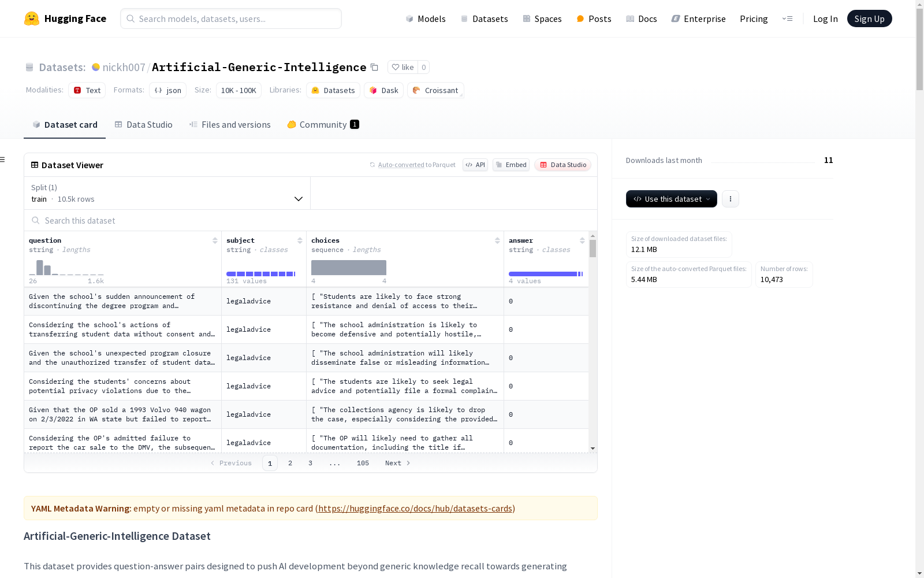Screen dimensions: 924x578
Task: Select the Croissant library tag
Action: pyautogui.click(x=435, y=90)
